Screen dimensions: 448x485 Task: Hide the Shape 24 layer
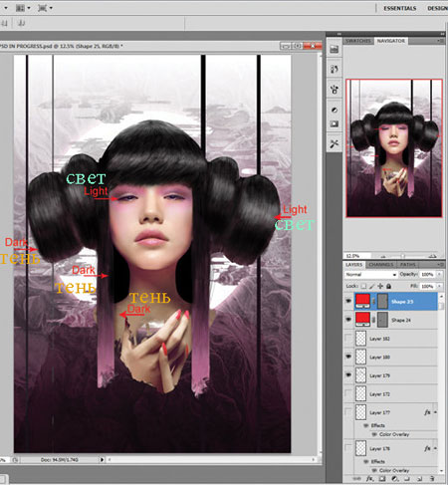coord(348,320)
